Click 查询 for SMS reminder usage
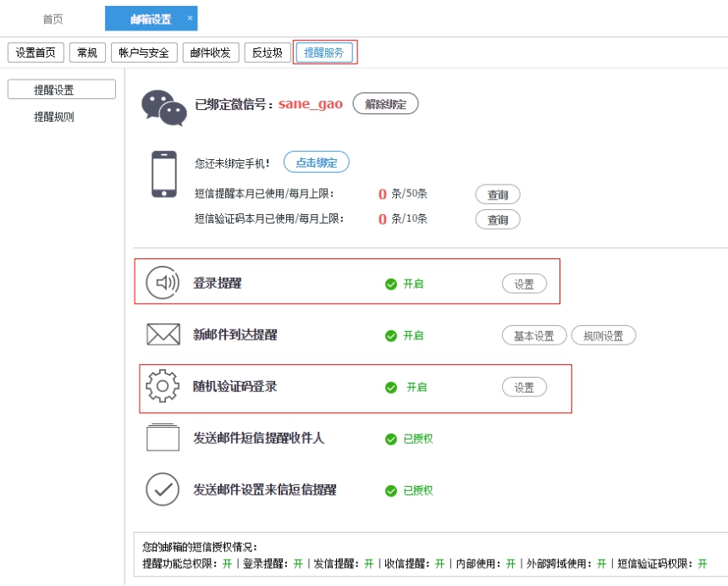This screenshot has height=586, width=728. click(497, 195)
